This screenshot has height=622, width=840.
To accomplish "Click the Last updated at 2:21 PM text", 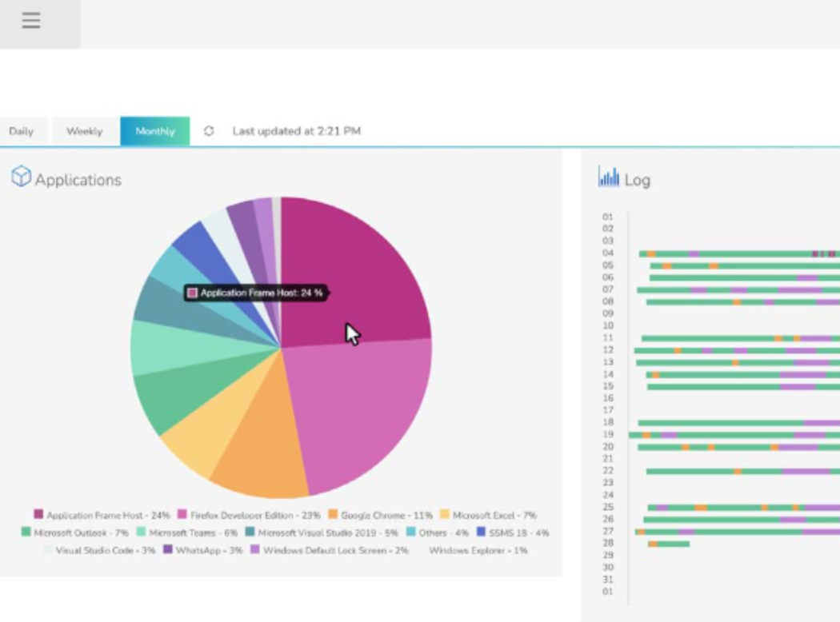I will (296, 131).
